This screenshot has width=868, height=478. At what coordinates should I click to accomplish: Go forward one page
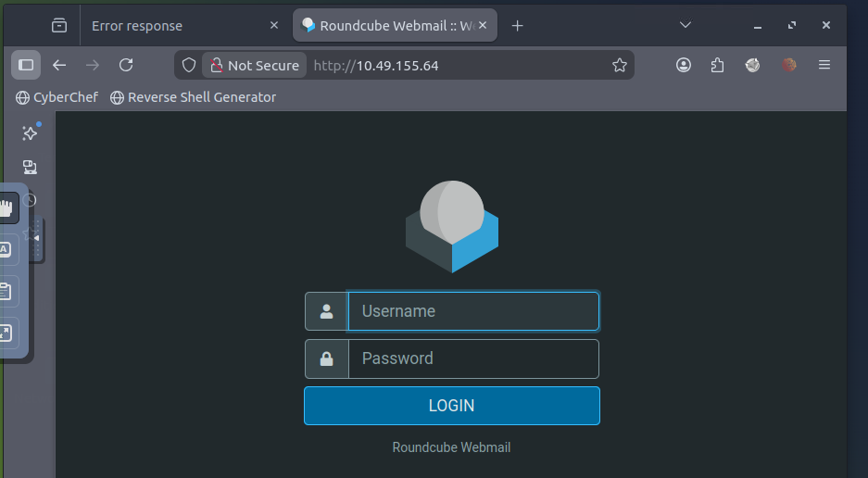(x=93, y=66)
